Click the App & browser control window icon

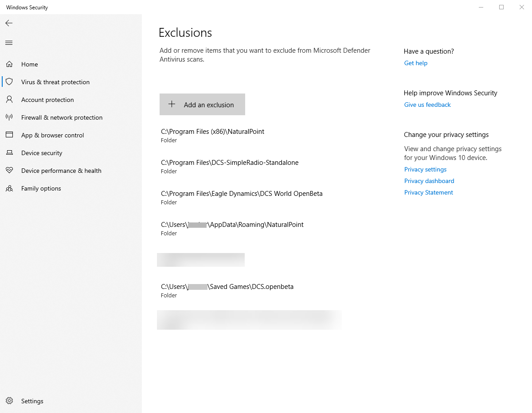(9, 135)
